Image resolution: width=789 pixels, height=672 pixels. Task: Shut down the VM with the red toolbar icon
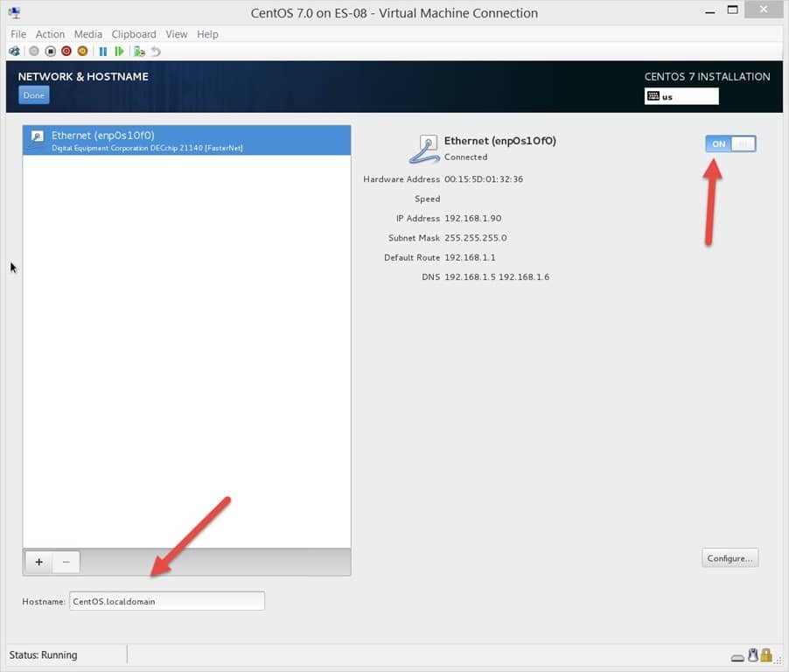pyautogui.click(x=66, y=51)
